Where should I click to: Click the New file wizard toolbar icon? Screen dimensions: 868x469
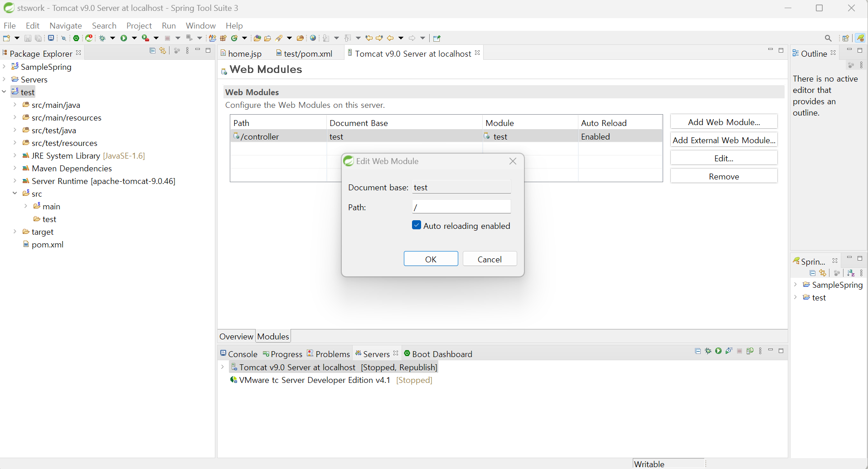pyautogui.click(x=6, y=38)
